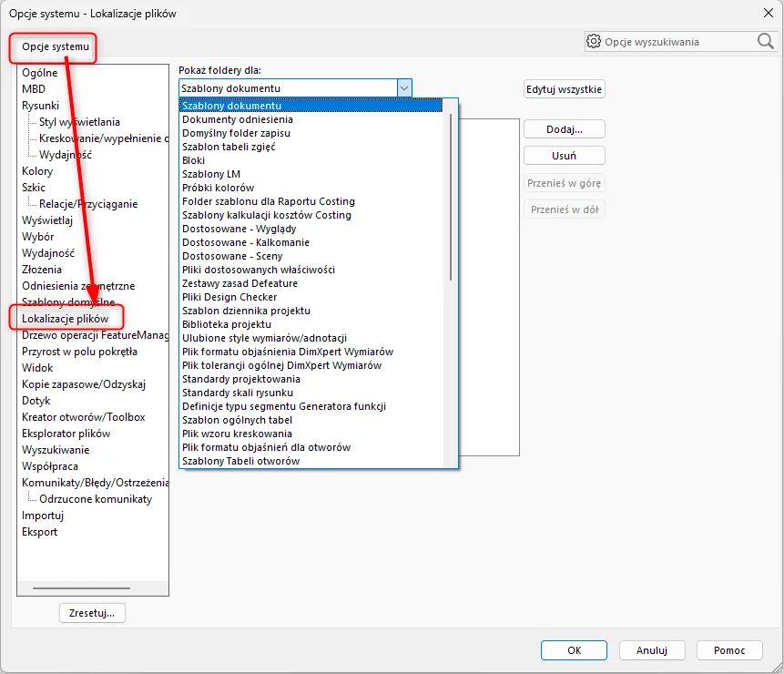Open the Widok options page
784x674 pixels.
[x=37, y=368]
